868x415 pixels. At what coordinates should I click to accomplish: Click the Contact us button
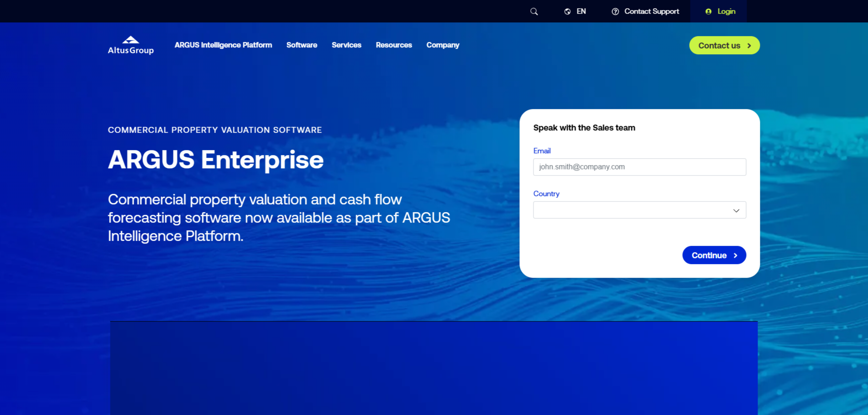pyautogui.click(x=724, y=45)
